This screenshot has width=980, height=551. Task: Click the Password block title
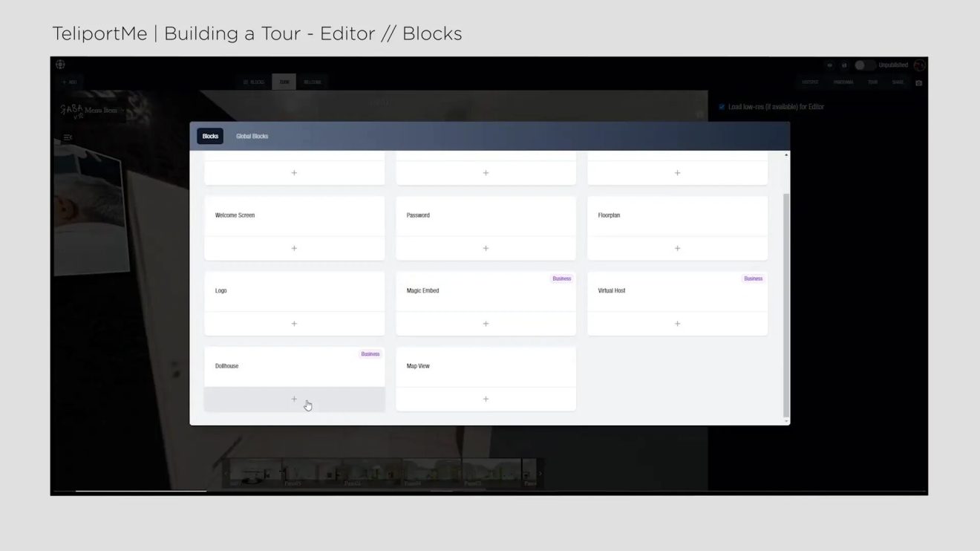click(418, 215)
